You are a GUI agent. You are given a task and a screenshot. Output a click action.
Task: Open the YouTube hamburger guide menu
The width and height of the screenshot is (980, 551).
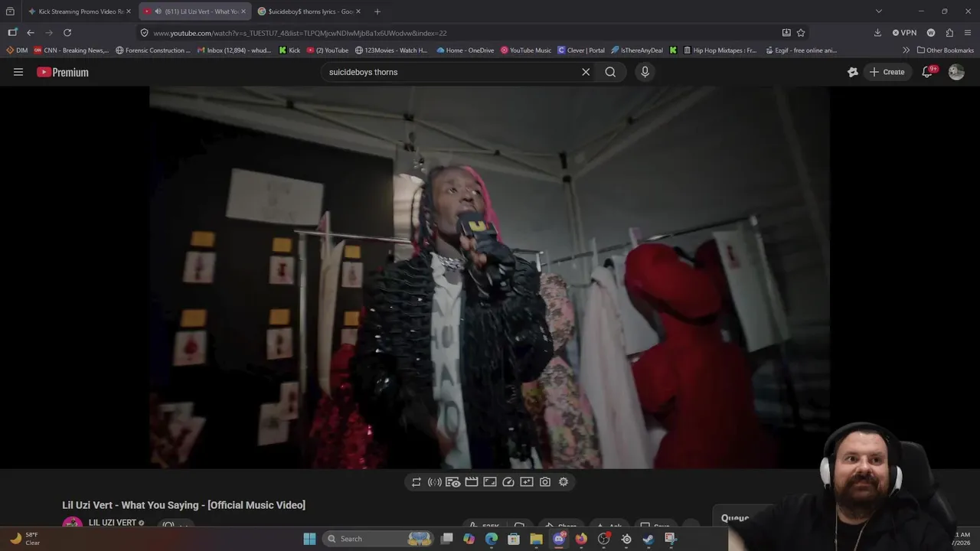pyautogui.click(x=18, y=72)
